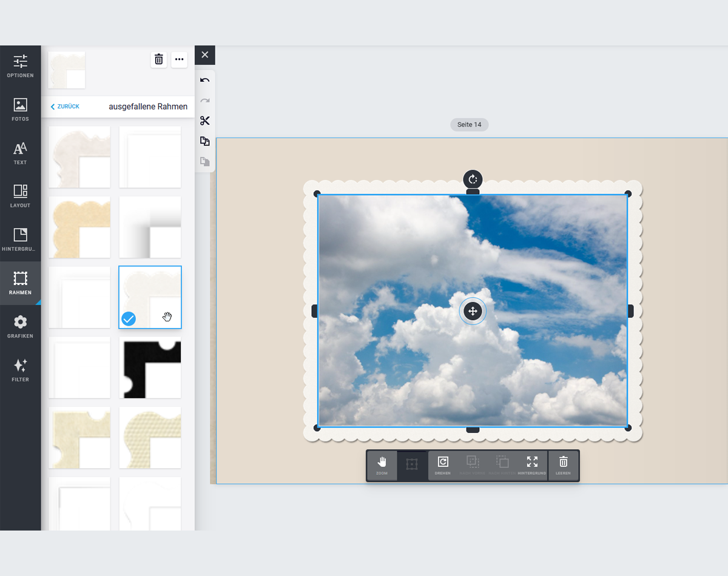Choose the textured white scalloped frame thumbnail
The image size is (728, 576).
click(x=79, y=157)
